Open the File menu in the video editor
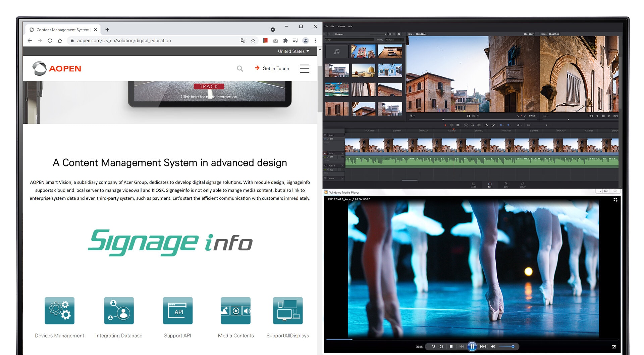Image resolution: width=644 pixels, height=355 pixels. 326,26
